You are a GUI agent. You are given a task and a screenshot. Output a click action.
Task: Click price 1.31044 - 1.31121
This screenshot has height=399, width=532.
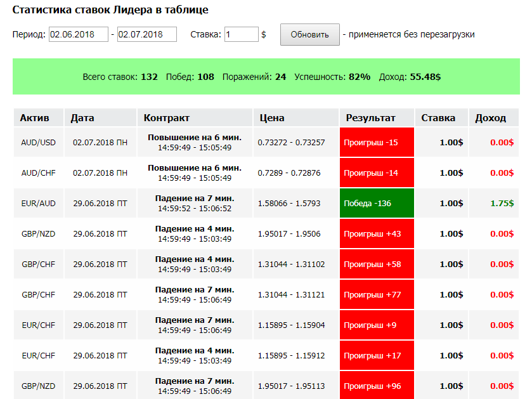coord(291,295)
